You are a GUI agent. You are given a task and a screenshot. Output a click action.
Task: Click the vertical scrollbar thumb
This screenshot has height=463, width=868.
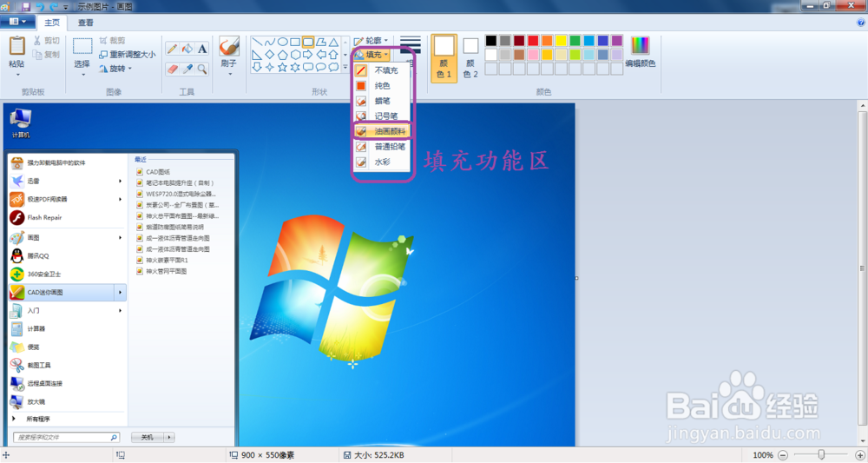point(862,268)
